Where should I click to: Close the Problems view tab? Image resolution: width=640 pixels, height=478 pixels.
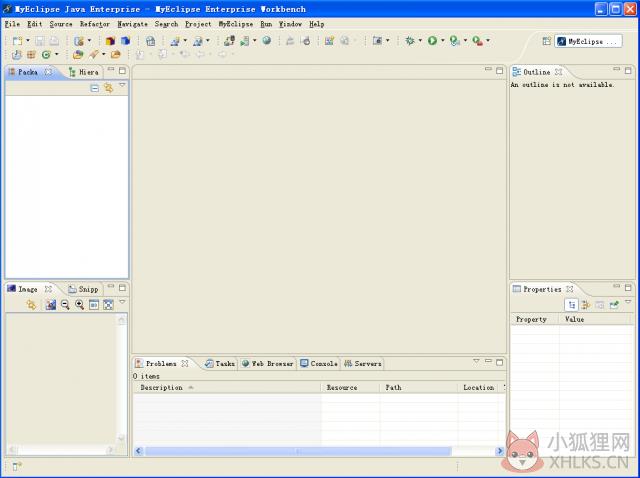185,363
